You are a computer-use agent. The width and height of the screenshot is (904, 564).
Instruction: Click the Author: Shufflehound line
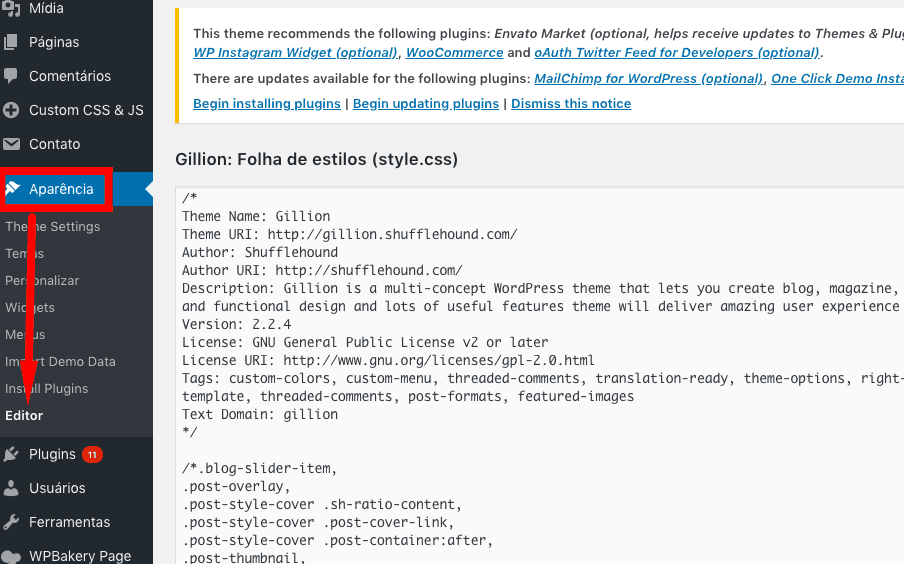[260, 252]
